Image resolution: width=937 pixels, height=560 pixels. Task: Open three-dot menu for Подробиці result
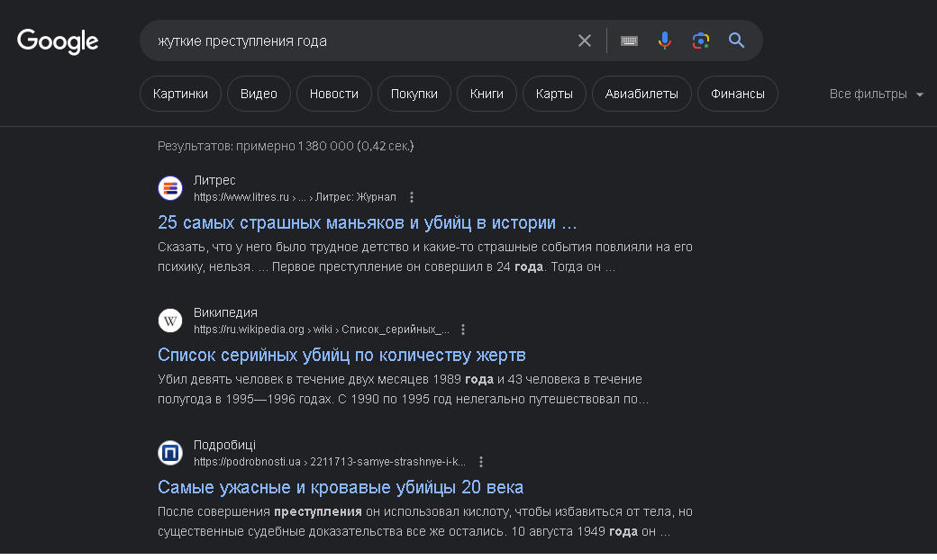tap(481, 462)
